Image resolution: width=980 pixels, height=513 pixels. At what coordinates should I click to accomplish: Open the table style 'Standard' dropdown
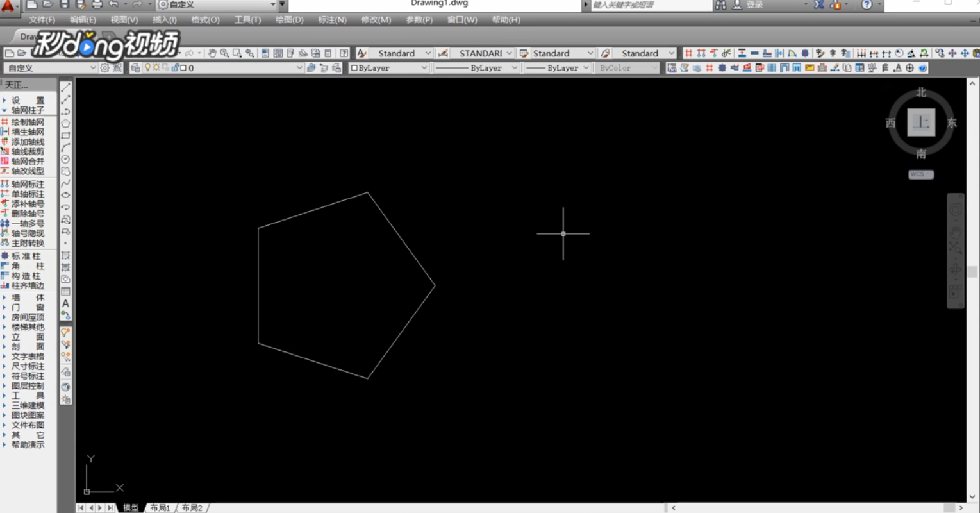click(x=562, y=53)
